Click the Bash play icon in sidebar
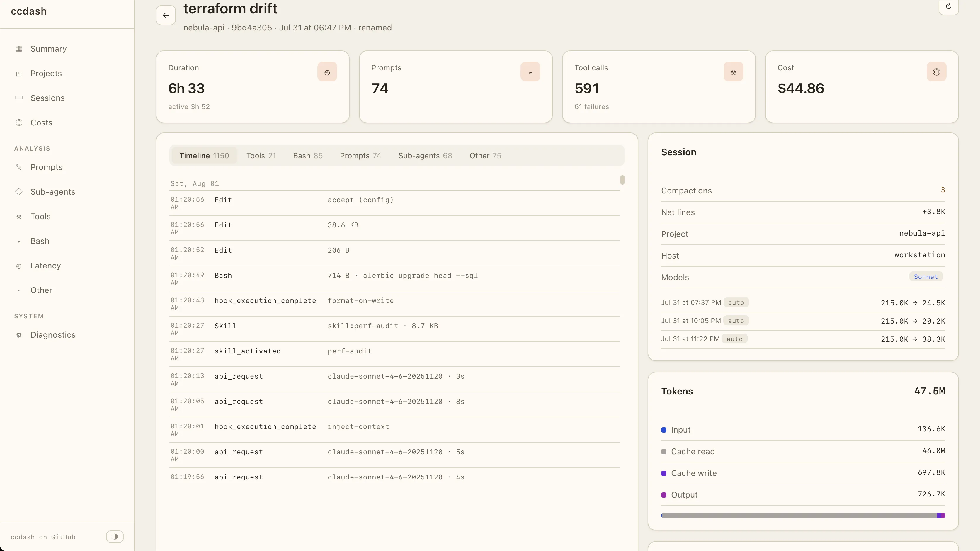The width and height of the screenshot is (980, 551). [x=19, y=241]
